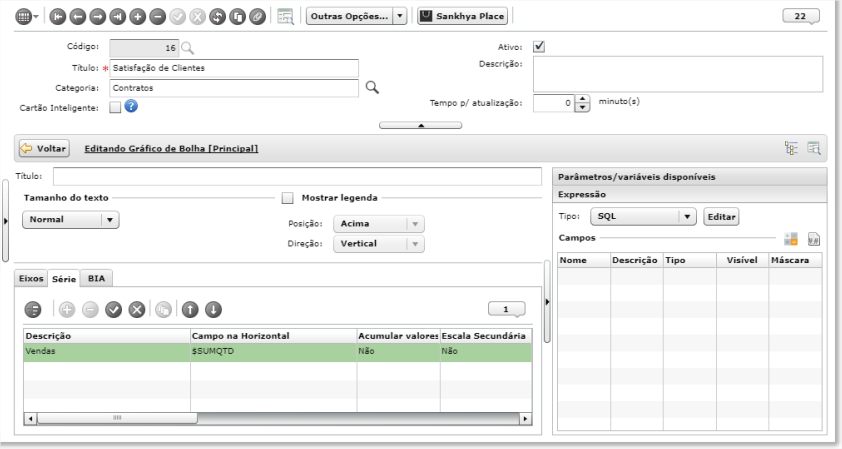Click chart Título input field
Viewport: 842px width, 449px height.
click(297, 176)
